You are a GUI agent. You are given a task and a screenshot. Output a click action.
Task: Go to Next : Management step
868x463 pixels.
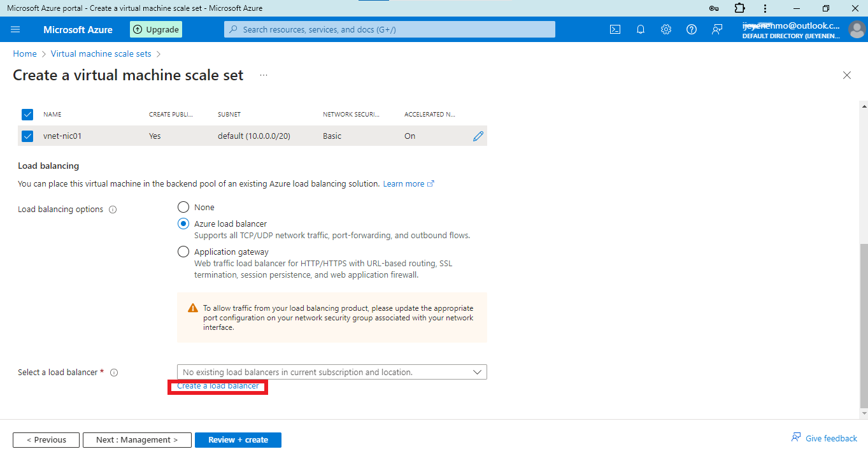pyautogui.click(x=137, y=440)
